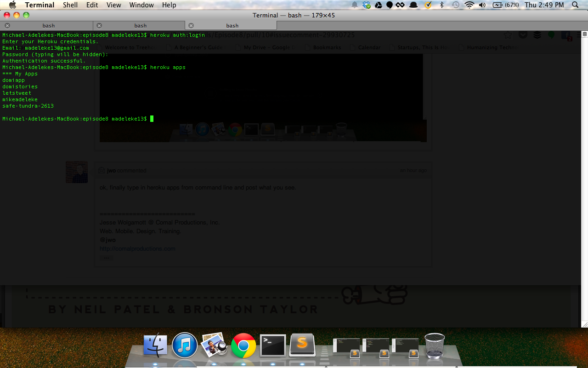Viewport: 588px width, 368px height.
Task: Click the Google Drive menu bar icon
Action: 379,5
